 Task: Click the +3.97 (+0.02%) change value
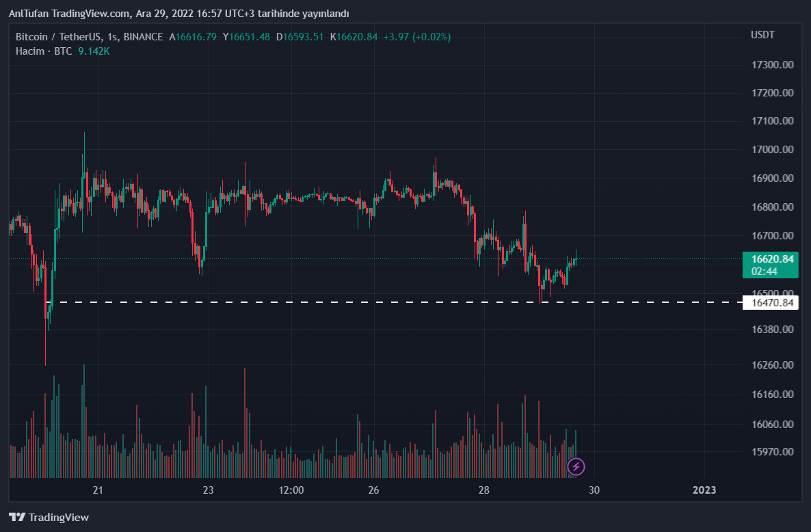(x=417, y=37)
